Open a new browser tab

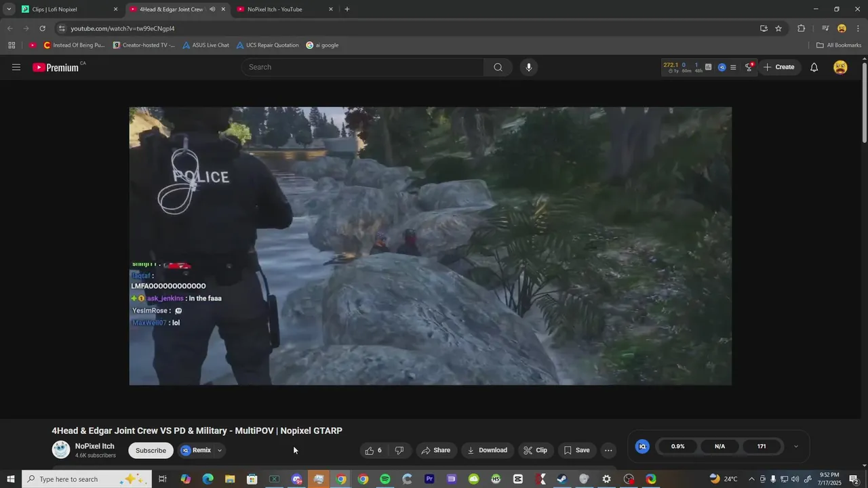pos(347,9)
